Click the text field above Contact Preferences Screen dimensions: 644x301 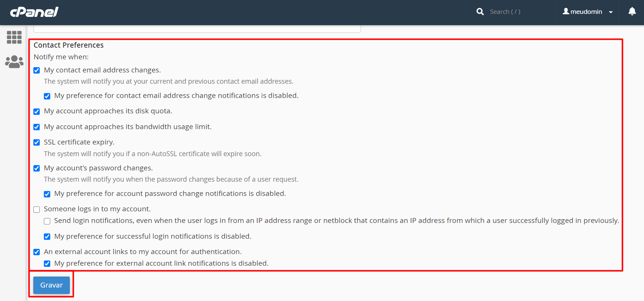pos(197,29)
